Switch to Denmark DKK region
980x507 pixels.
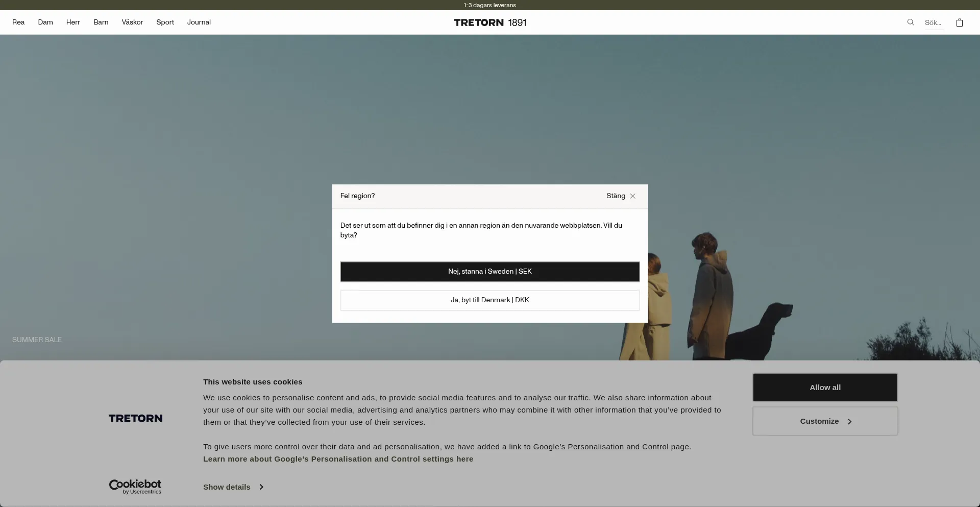pos(490,300)
